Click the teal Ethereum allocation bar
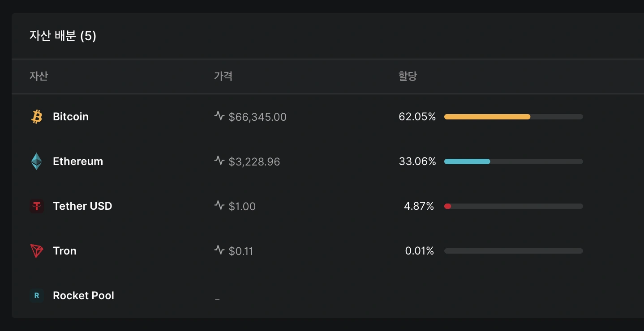The width and height of the screenshot is (644, 331). (467, 161)
